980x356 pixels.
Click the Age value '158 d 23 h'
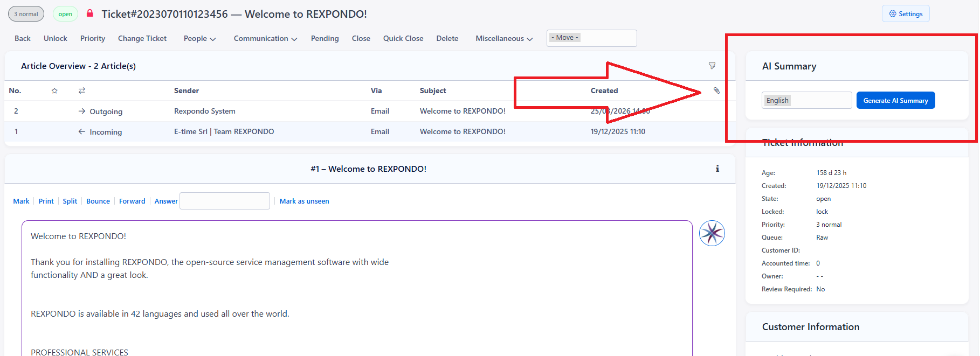(831, 173)
